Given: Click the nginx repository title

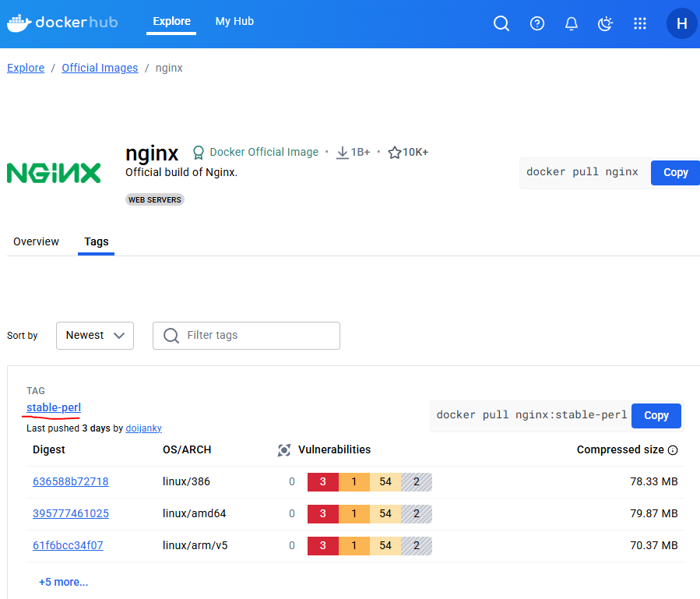Looking at the screenshot, I should (x=152, y=153).
